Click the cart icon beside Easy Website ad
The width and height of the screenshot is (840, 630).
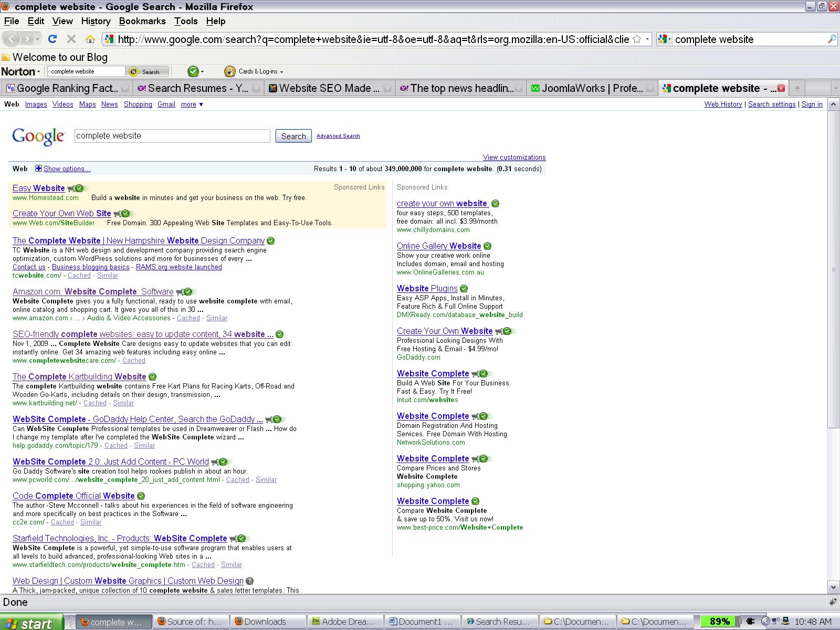coord(70,188)
